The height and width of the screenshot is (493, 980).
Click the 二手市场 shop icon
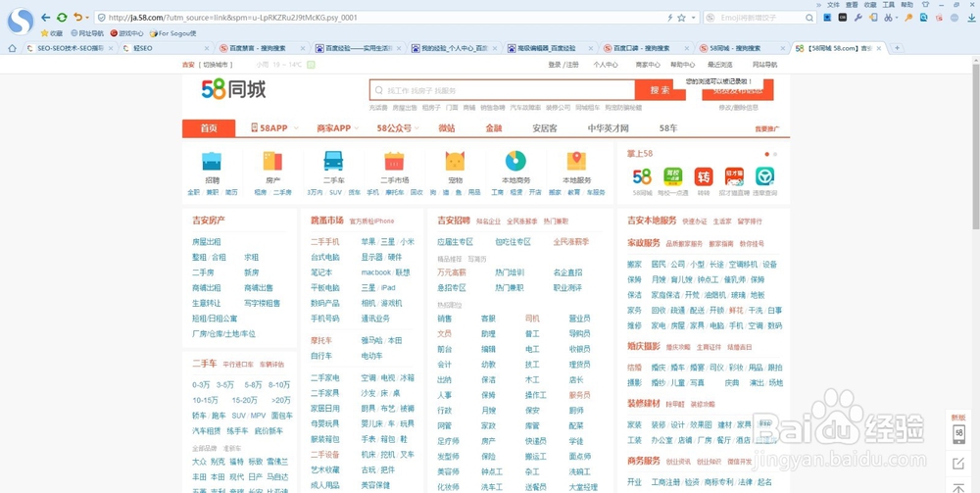394,161
